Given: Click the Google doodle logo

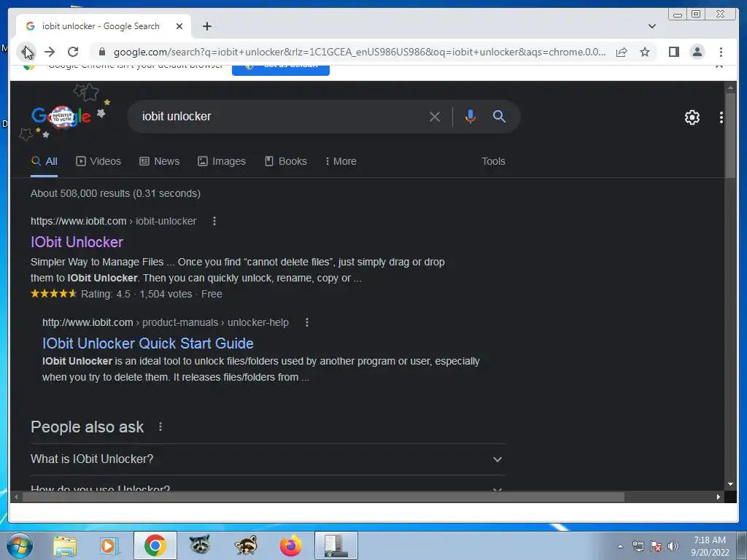Looking at the screenshot, I should (61, 116).
